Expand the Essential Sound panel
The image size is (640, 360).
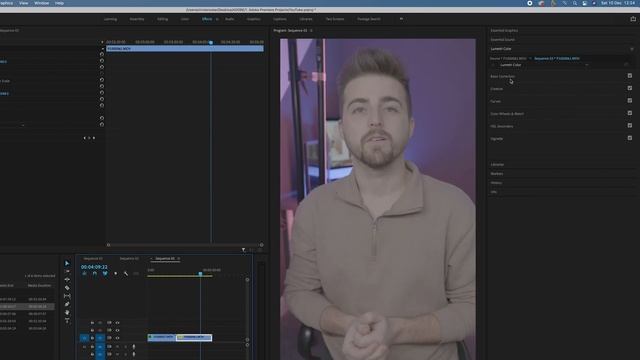coord(502,40)
